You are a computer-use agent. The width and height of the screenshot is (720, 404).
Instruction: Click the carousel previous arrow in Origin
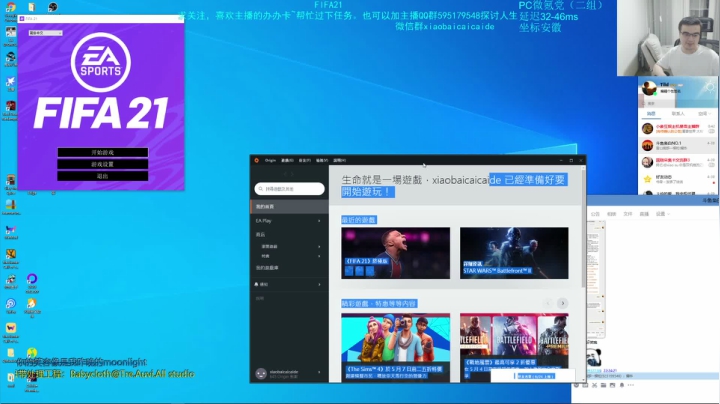pos(547,303)
